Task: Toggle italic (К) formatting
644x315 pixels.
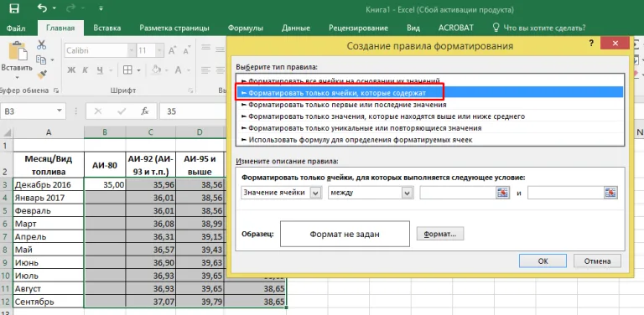Action: click(85, 70)
